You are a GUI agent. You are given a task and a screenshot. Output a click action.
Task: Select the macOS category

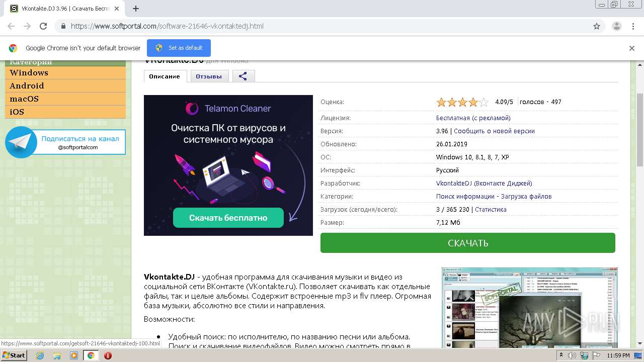coord(65,99)
